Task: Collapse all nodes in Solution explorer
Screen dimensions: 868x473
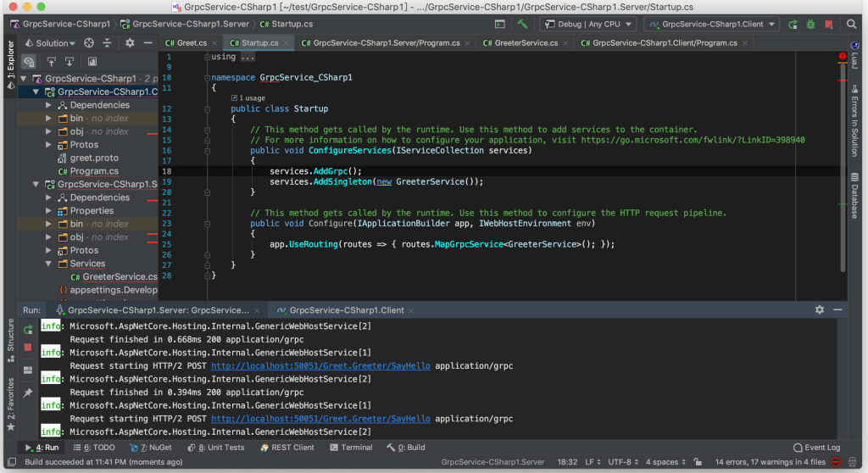Action: [x=107, y=42]
